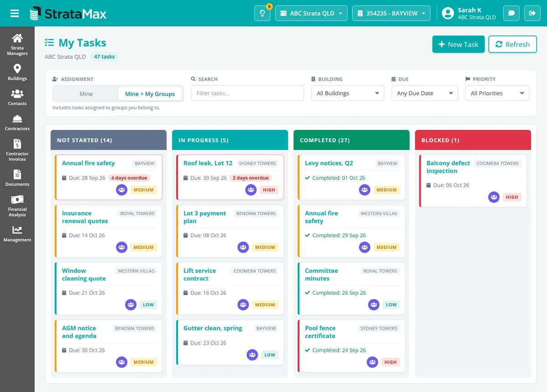Click the StrataMax logo

click(x=68, y=14)
